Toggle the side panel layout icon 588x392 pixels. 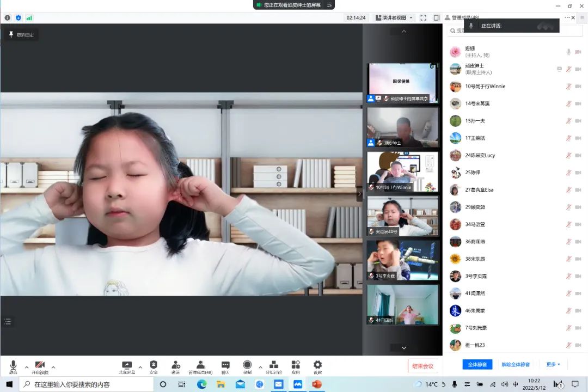point(436,18)
